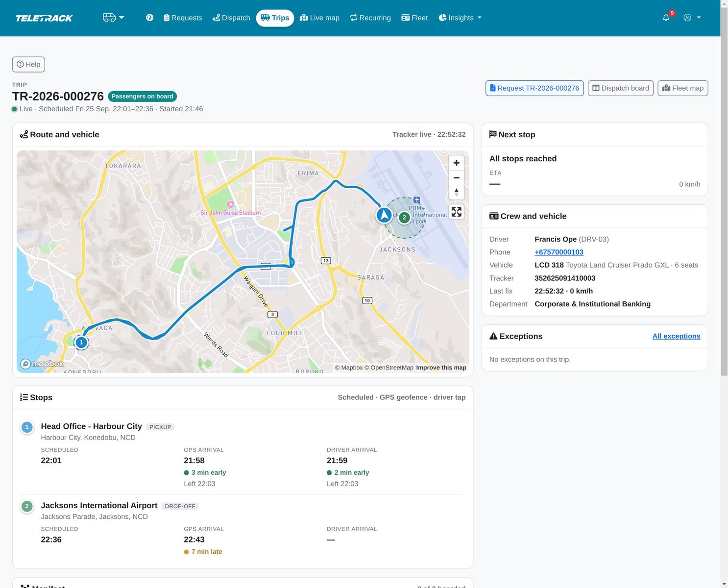Open Request TR-2026-000276
Image resolution: width=728 pixels, height=588 pixels.
tap(534, 88)
